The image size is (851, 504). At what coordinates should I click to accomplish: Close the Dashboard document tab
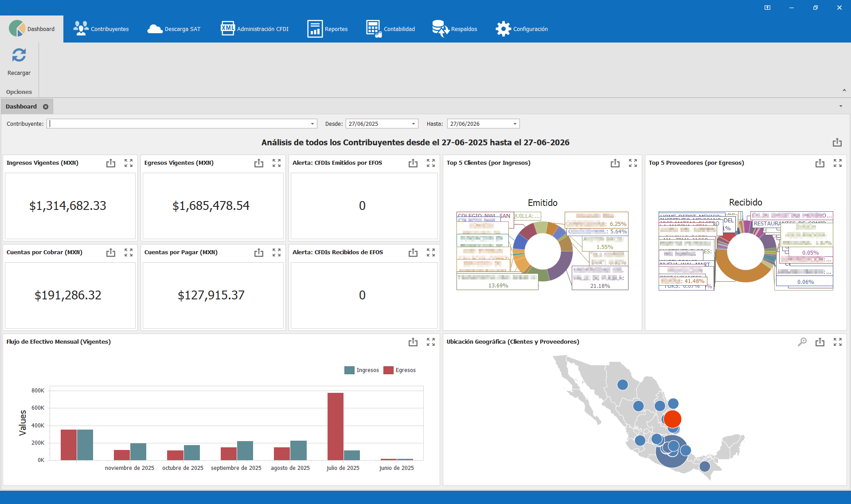click(x=46, y=107)
